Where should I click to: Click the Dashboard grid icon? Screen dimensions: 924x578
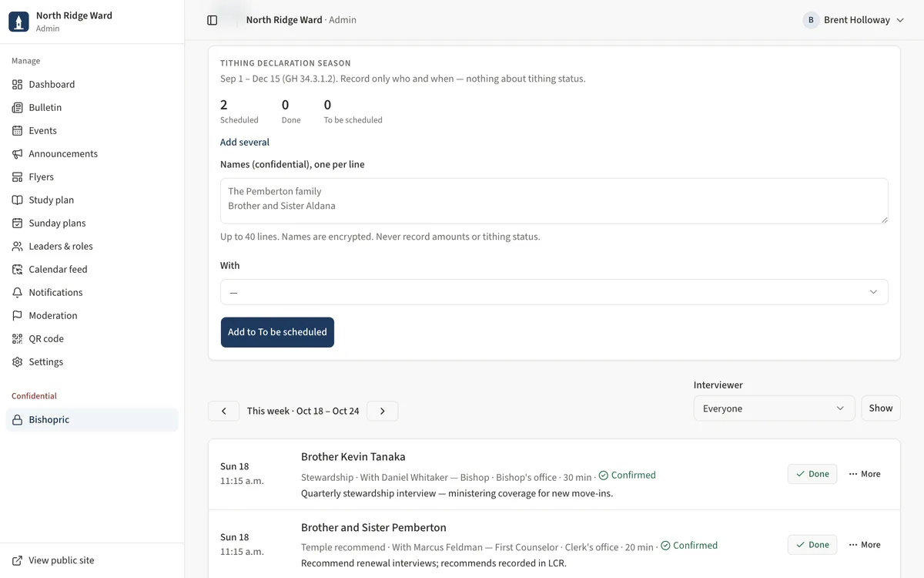pos(17,85)
